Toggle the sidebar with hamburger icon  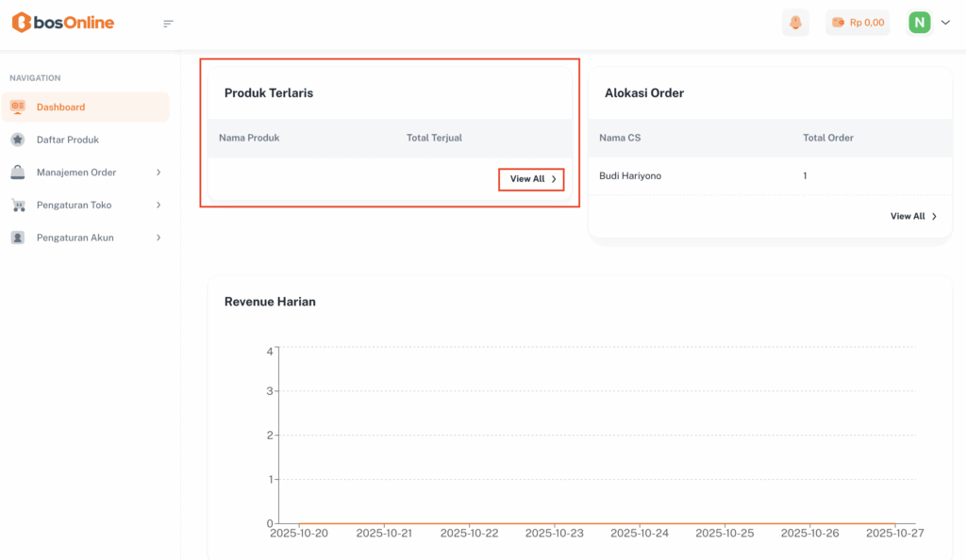click(168, 24)
